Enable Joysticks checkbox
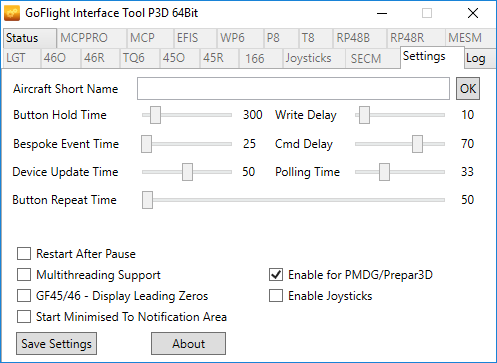 coord(276,296)
